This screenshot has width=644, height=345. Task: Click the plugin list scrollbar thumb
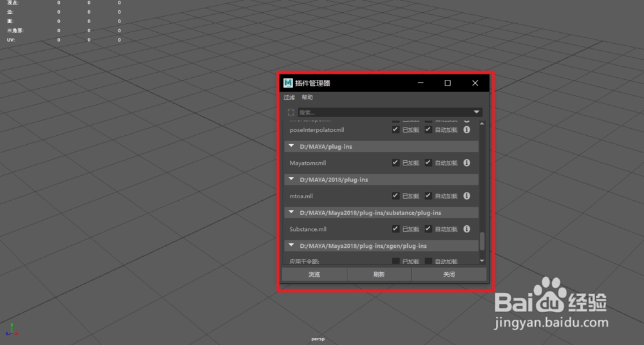click(x=482, y=241)
